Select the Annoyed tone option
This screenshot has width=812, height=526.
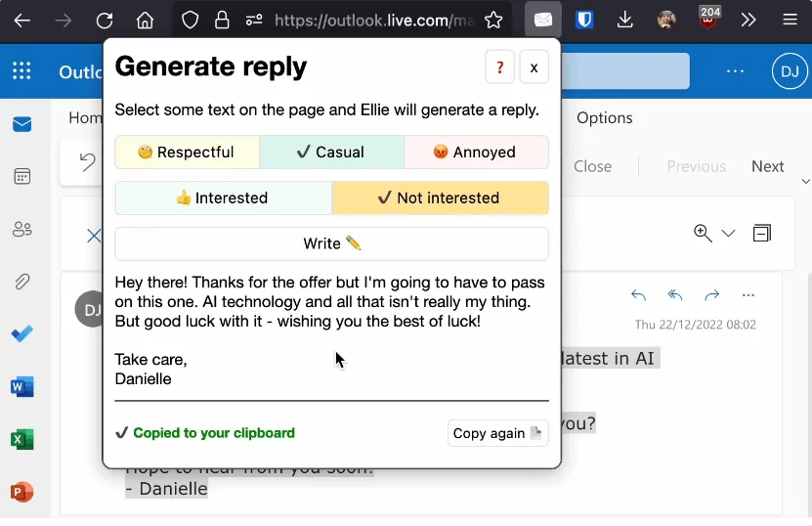(476, 152)
